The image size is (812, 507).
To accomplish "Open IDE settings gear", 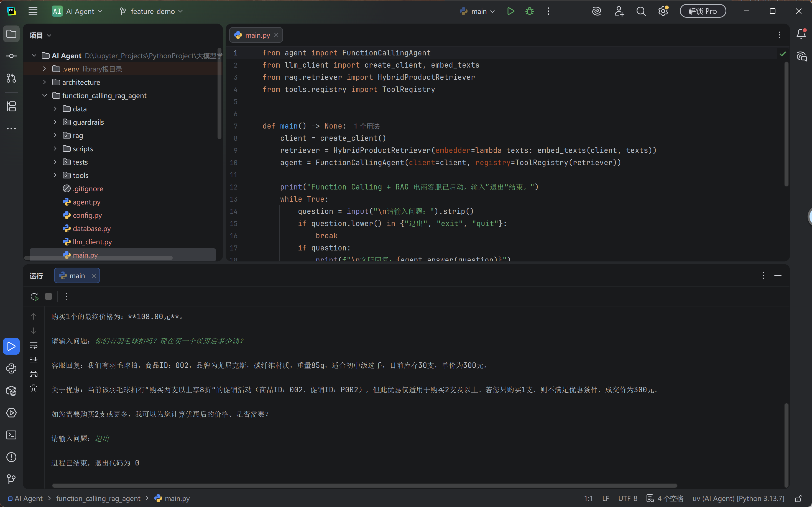I will point(663,11).
